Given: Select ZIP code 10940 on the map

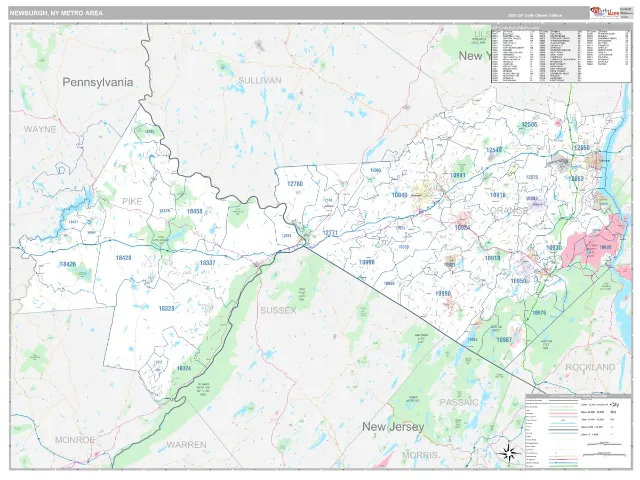Looking at the screenshot, I should [x=399, y=195].
